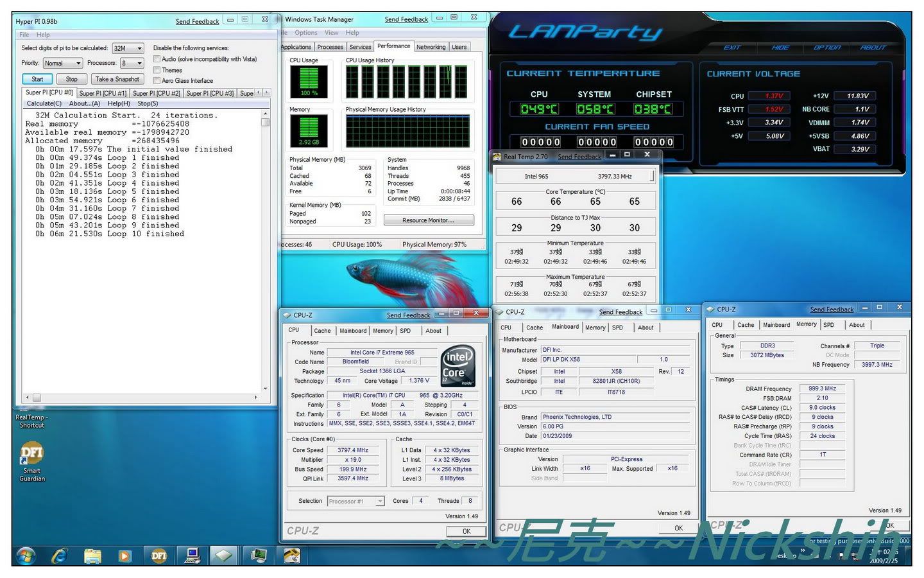Toggle the Aero Glass Interface checkbox

[x=157, y=81]
